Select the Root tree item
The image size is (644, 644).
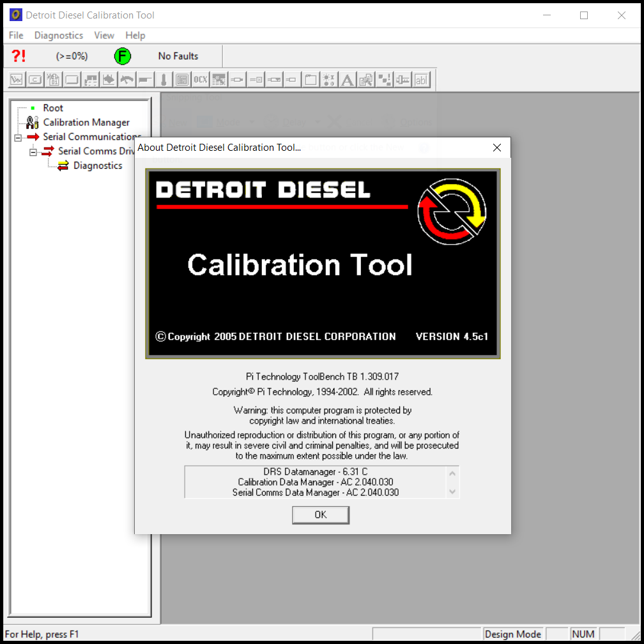pyautogui.click(x=52, y=109)
